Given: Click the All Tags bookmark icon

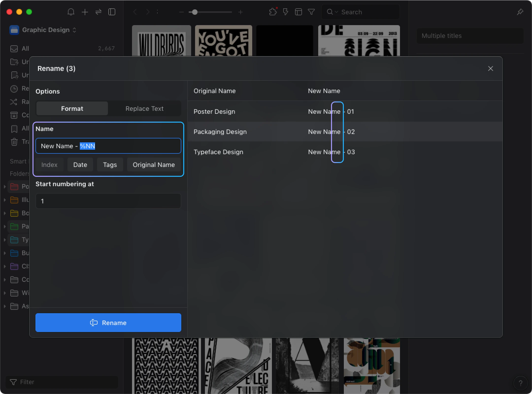Looking at the screenshot, I should click(14, 129).
